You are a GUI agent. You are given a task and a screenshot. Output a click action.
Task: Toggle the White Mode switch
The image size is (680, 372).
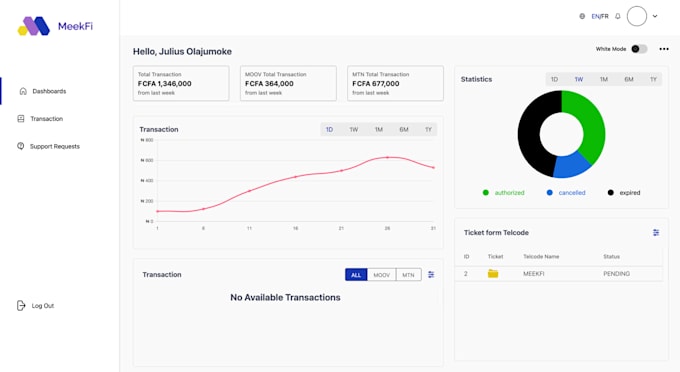pos(639,49)
